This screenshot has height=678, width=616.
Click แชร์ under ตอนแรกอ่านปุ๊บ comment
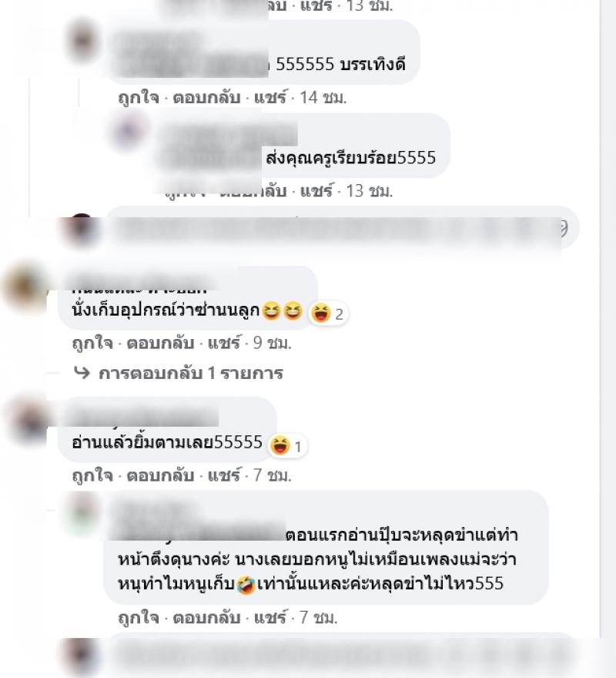(269, 617)
